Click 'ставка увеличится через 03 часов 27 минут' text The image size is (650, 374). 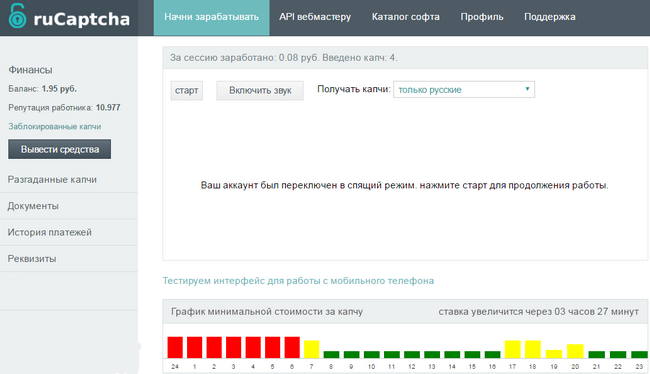click(538, 312)
